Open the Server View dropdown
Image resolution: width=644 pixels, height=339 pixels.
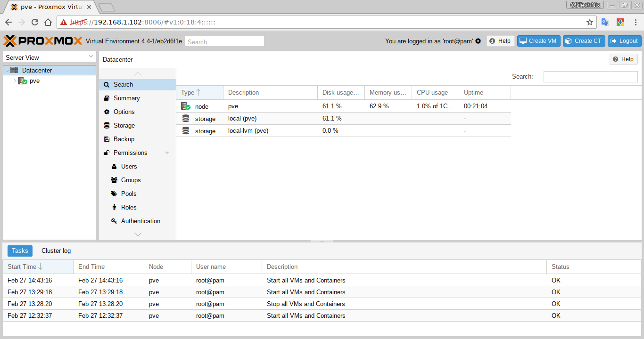50,57
